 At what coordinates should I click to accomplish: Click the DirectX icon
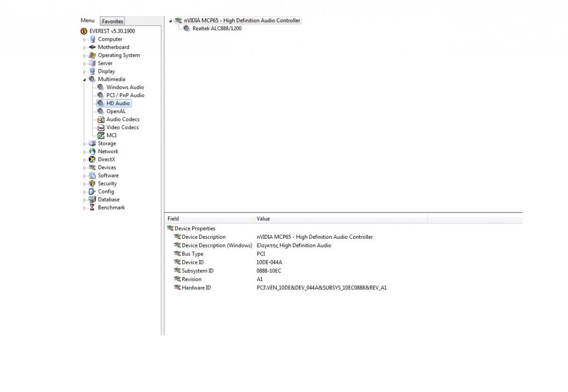pos(93,160)
